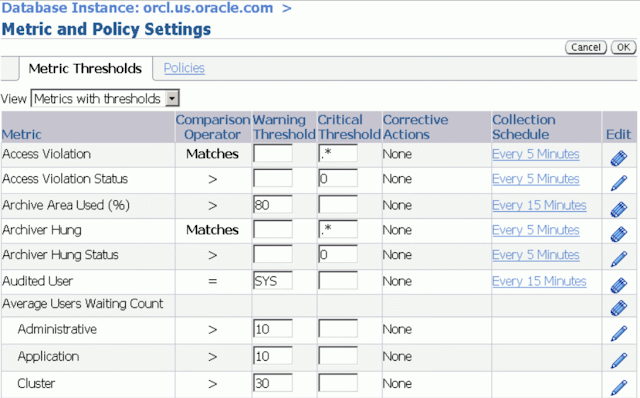Focus the Critical Threshold field for Administrative
This screenshot has height=398, width=640.
click(338, 329)
